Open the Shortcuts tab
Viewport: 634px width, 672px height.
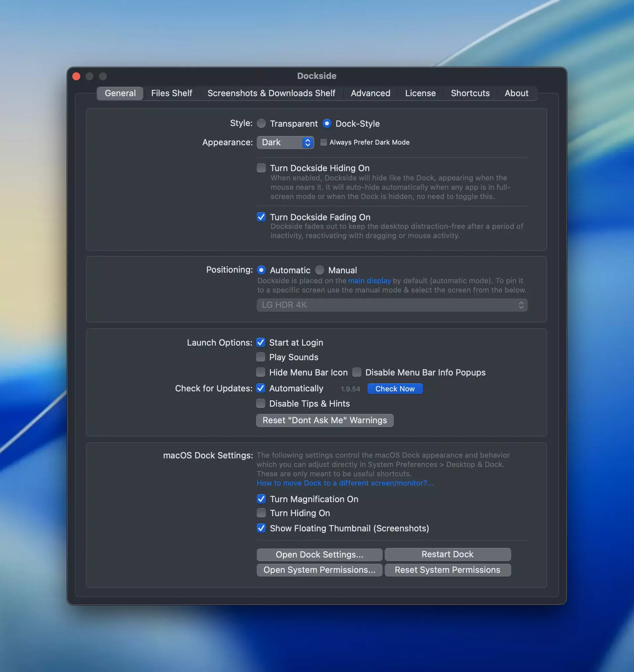(x=470, y=93)
